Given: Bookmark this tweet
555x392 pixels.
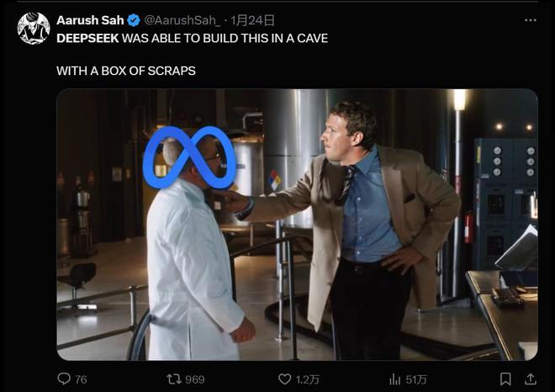Looking at the screenshot, I should pos(505,379).
